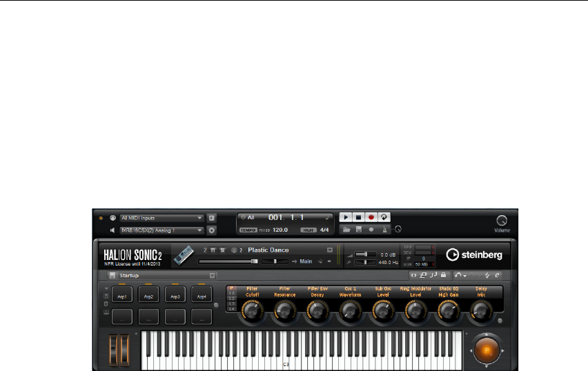Click the keyboard instrument thumbnail
Image resolution: width=588 pixels, height=371 pixels.
tap(184, 255)
